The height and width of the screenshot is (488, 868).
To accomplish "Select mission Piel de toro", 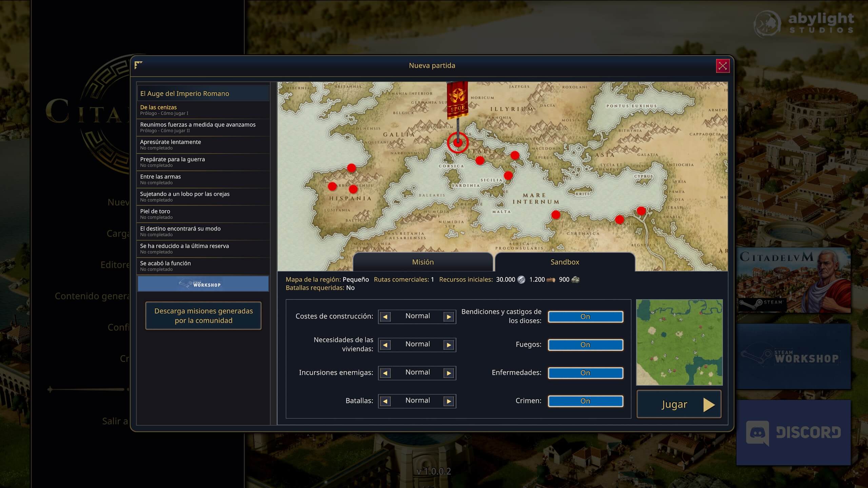I will [x=203, y=214].
